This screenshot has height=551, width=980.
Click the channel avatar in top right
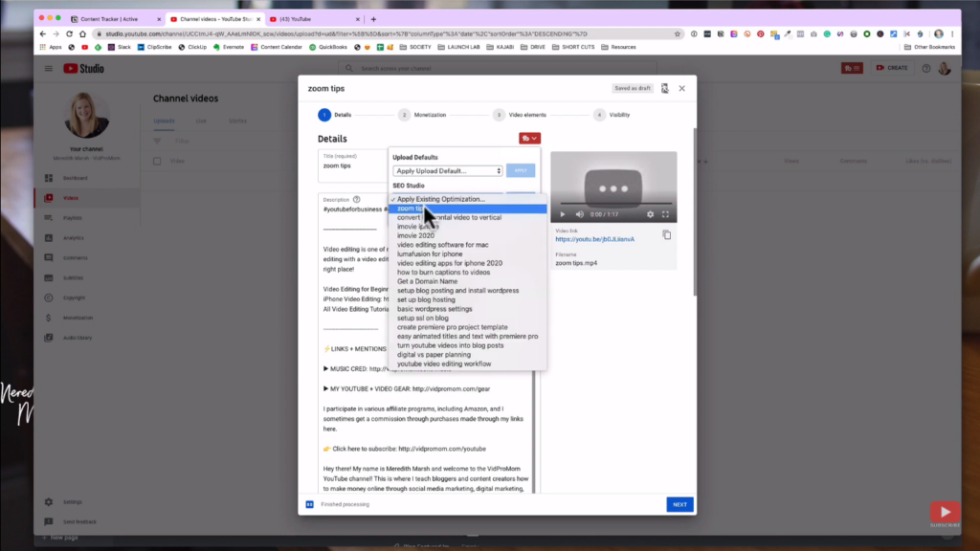tap(945, 68)
